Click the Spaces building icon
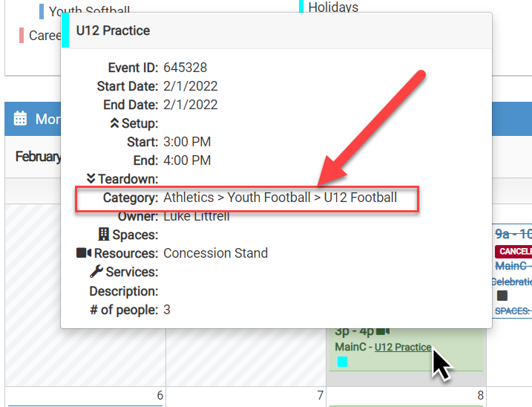The width and height of the screenshot is (532, 407). point(104,235)
